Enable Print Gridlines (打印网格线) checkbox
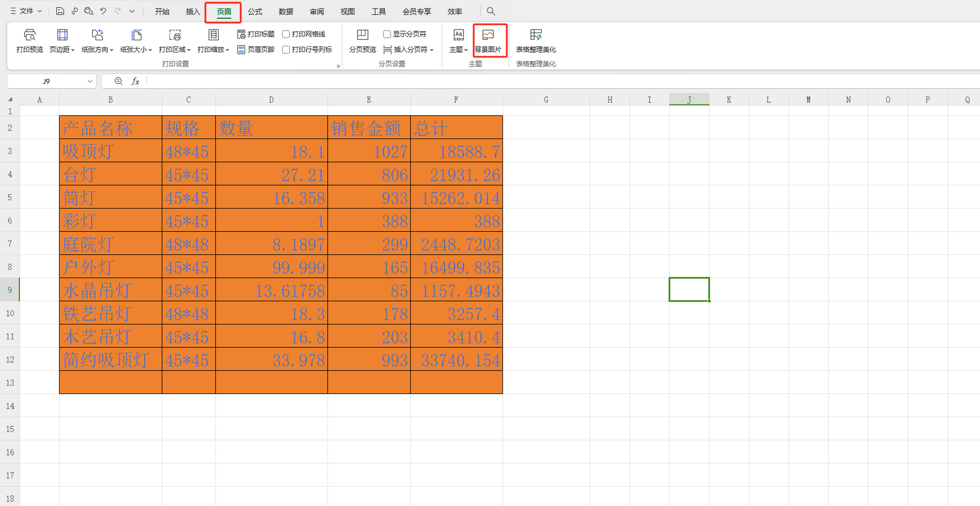The image size is (980, 506). tap(286, 34)
